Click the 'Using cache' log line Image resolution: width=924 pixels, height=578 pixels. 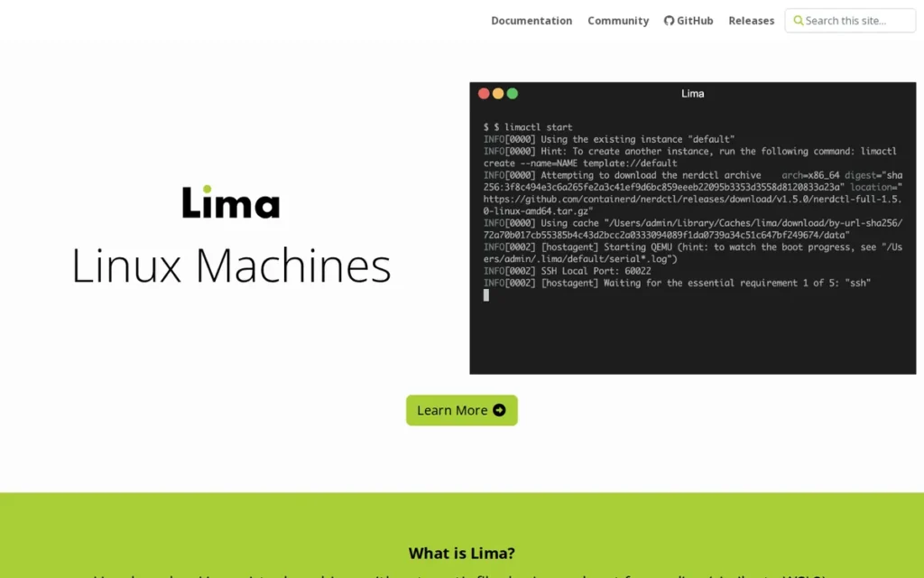point(692,228)
